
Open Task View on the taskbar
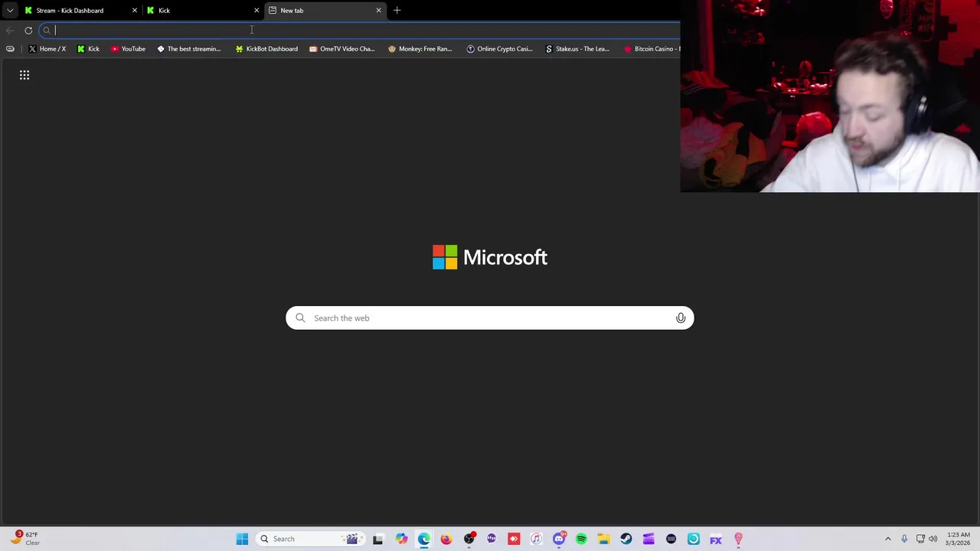point(377,539)
